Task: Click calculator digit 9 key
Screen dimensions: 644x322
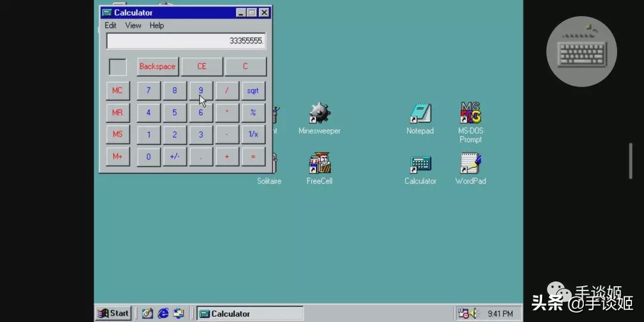Action: point(201,91)
